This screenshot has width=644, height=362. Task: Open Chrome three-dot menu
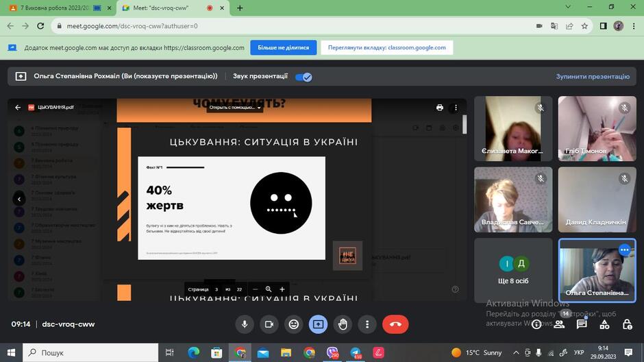pyautogui.click(x=634, y=26)
